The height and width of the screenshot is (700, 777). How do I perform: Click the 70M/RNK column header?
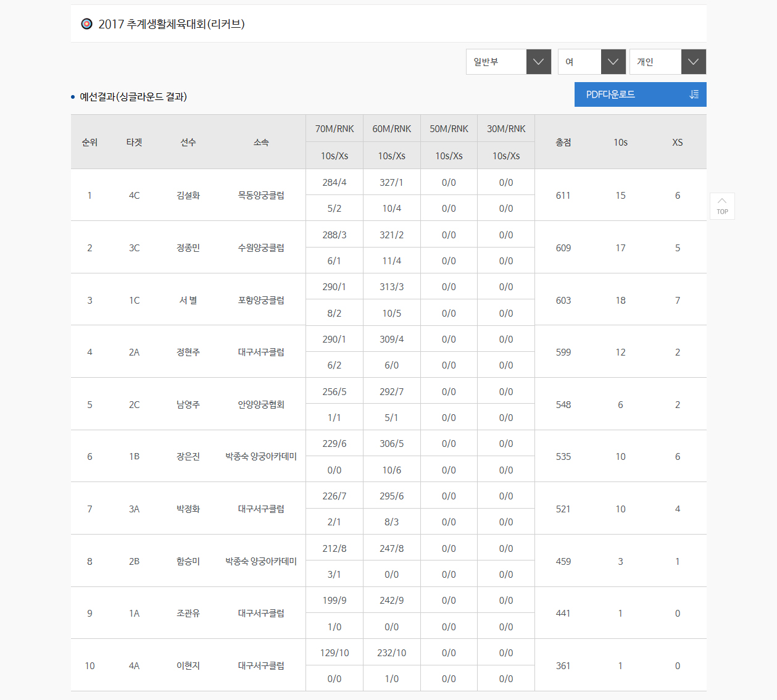334,128
